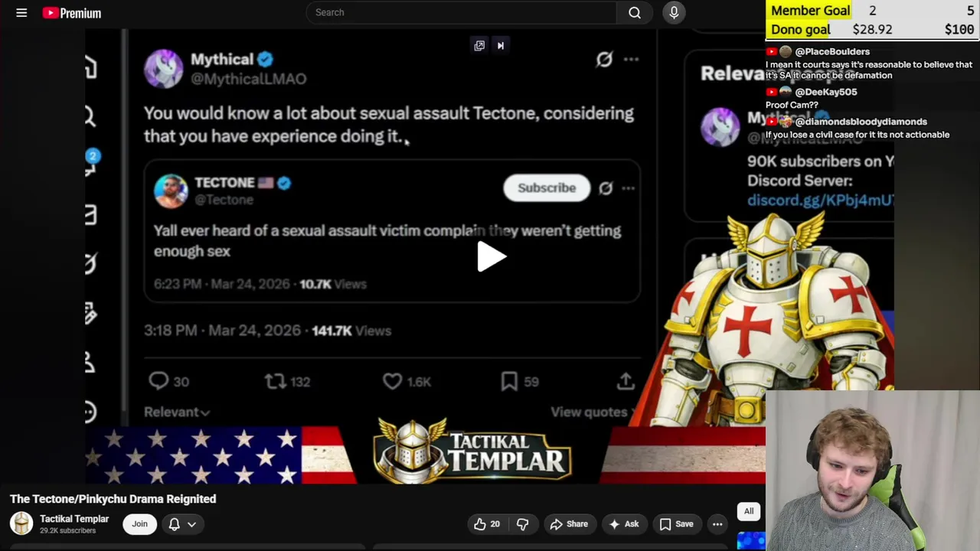
Task: Open View quotes link
Action: (589, 412)
